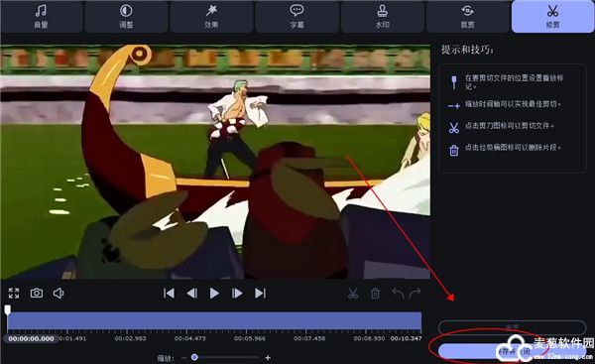595x364 pixels.
Task: Zoom in the timeline with the plus button
Action: pyautogui.click(x=268, y=357)
